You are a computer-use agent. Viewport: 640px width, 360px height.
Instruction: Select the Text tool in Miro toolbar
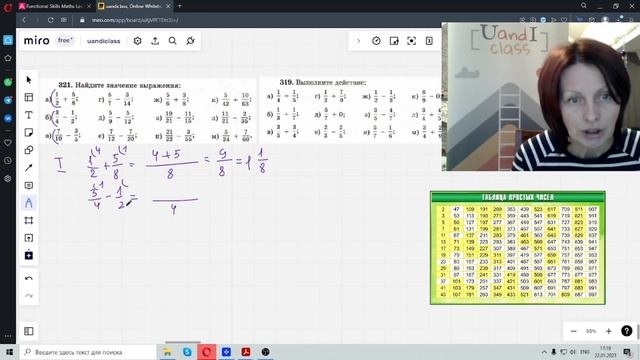point(29,115)
